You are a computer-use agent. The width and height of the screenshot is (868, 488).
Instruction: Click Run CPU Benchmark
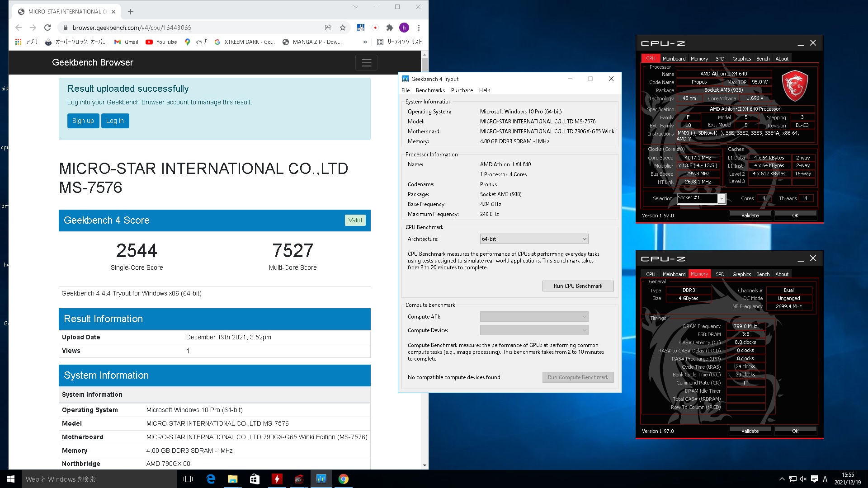(x=578, y=286)
